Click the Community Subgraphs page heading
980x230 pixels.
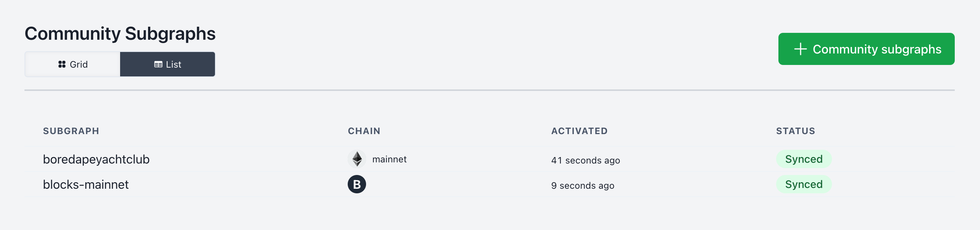pyautogui.click(x=120, y=34)
